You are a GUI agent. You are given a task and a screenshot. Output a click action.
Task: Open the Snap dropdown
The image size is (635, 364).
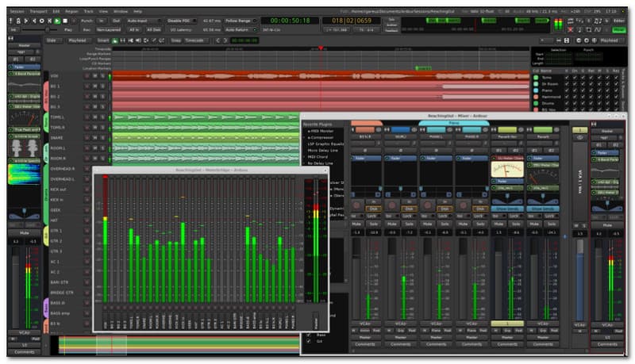pos(175,40)
